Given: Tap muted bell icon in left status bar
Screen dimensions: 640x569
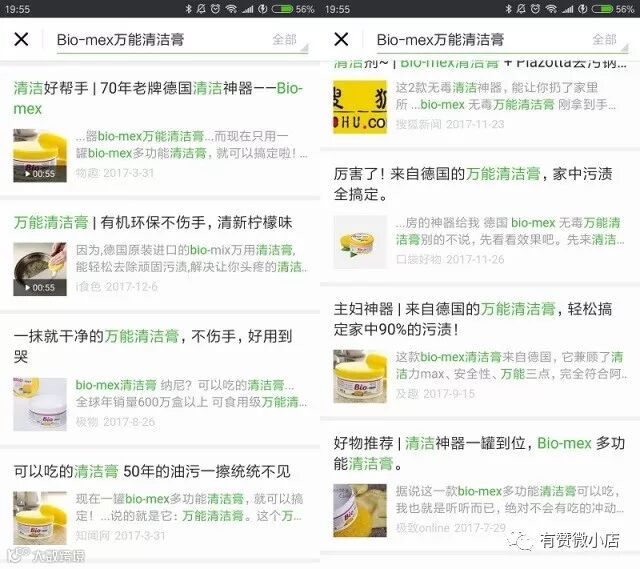Looking at the screenshot, I should point(201,9).
